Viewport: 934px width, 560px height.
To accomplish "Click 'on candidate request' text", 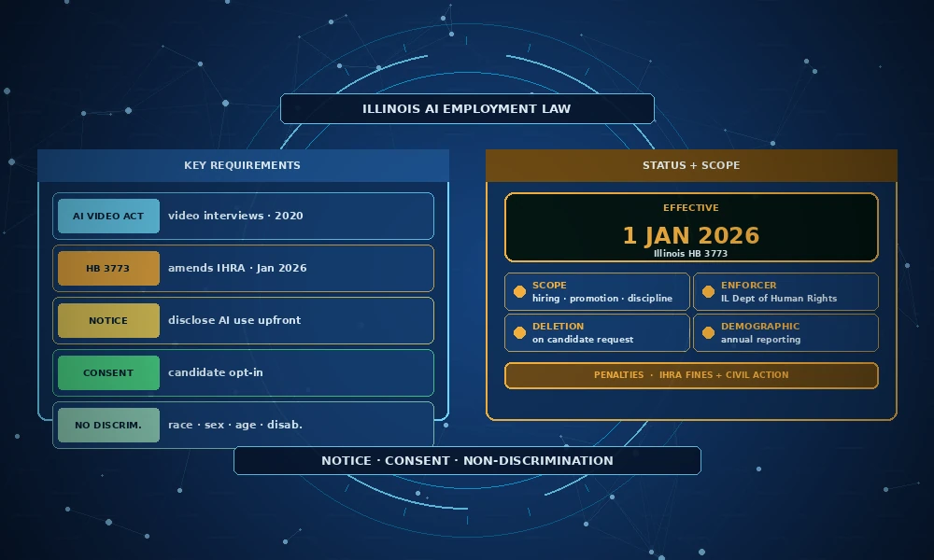I will point(583,339).
